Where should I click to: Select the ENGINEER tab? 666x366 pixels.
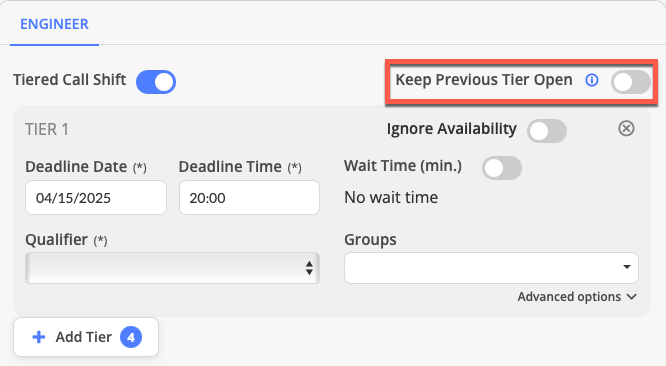54,24
